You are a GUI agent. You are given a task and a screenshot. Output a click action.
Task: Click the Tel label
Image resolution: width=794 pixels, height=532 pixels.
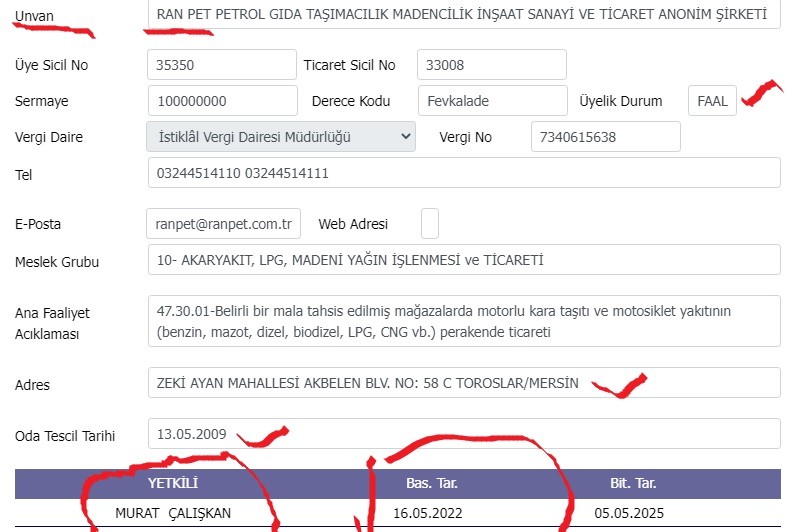(x=23, y=175)
